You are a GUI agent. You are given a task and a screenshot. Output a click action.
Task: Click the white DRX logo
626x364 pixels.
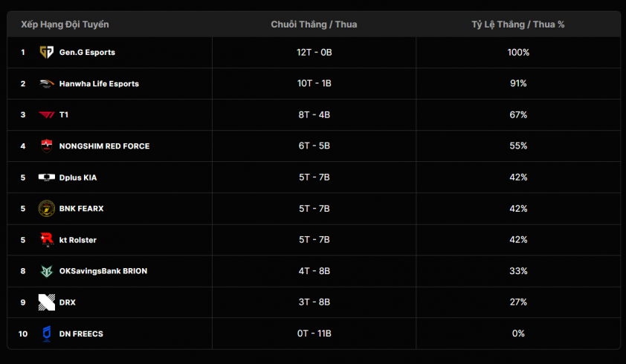click(x=47, y=302)
